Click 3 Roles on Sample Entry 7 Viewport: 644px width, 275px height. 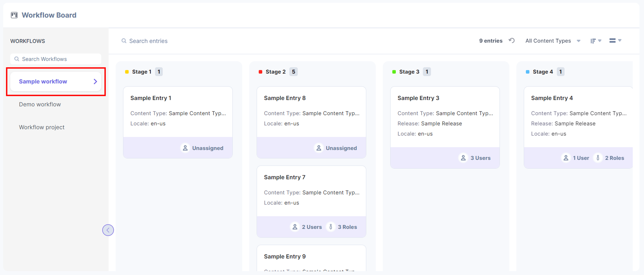tap(347, 227)
